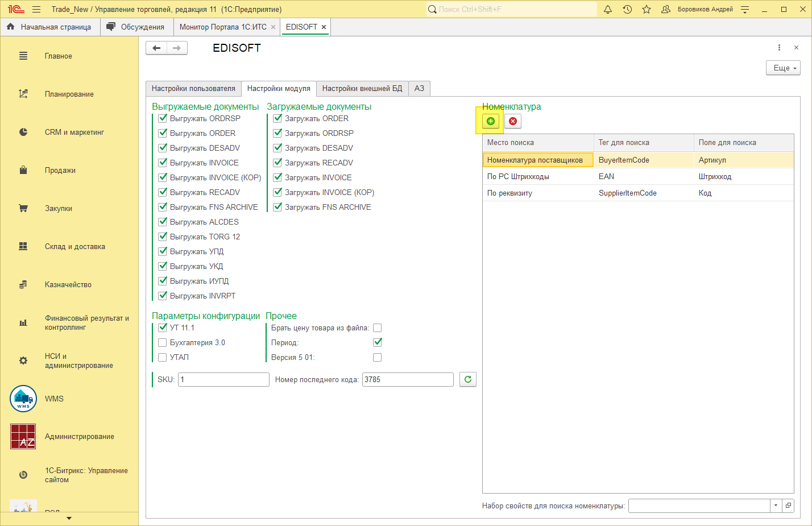Open the notifications bell icon

[x=608, y=9]
